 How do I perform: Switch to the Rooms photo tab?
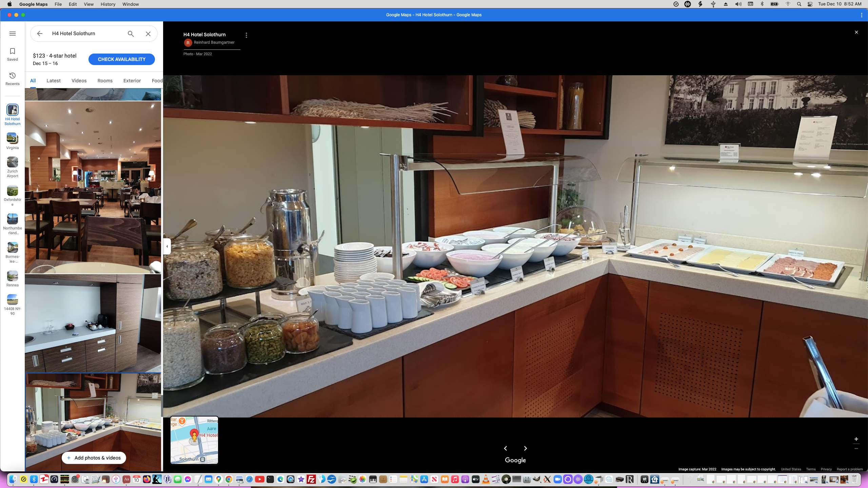click(105, 81)
